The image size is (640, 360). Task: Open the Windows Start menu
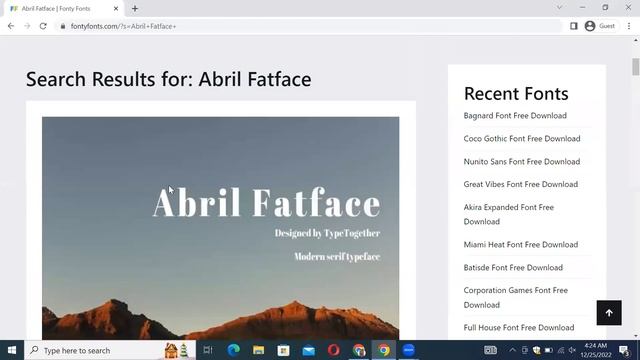[12, 350]
